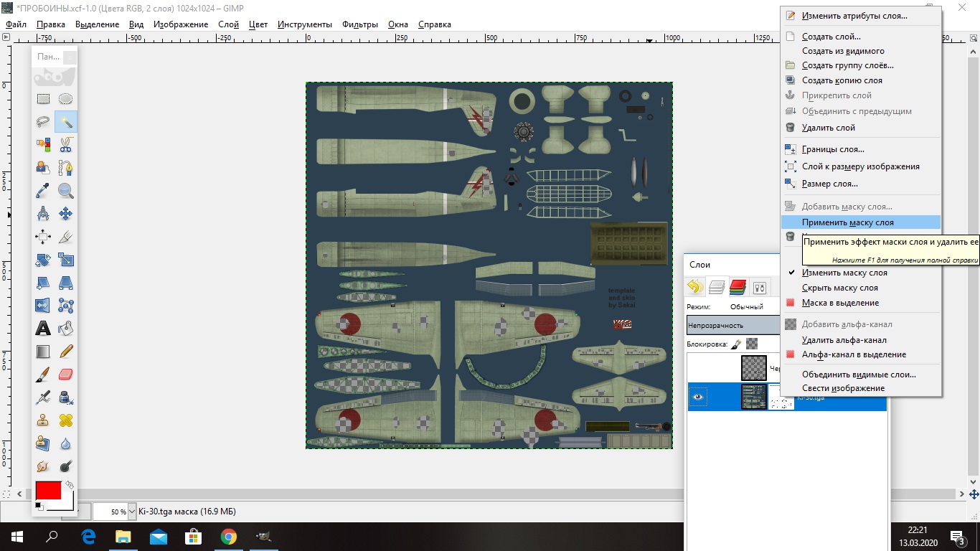Open the layer mode 'Обычный' dropdown
The image size is (980, 551).
(746, 306)
